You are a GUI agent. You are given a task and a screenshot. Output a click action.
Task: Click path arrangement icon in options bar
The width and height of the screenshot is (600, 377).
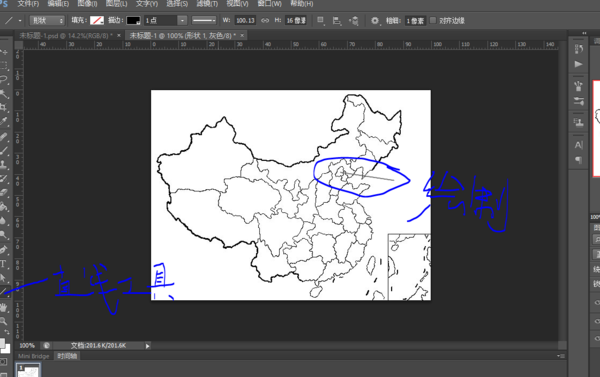(x=354, y=21)
